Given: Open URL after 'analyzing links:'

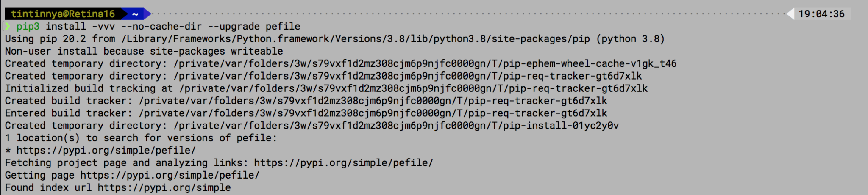Looking at the screenshot, I should pos(344,163).
